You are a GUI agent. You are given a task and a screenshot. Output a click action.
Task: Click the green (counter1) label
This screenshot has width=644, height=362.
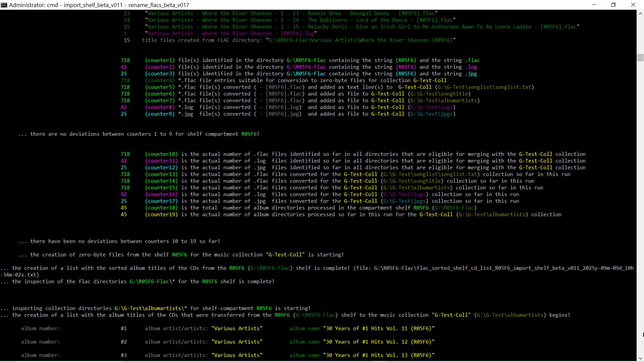coord(160,60)
